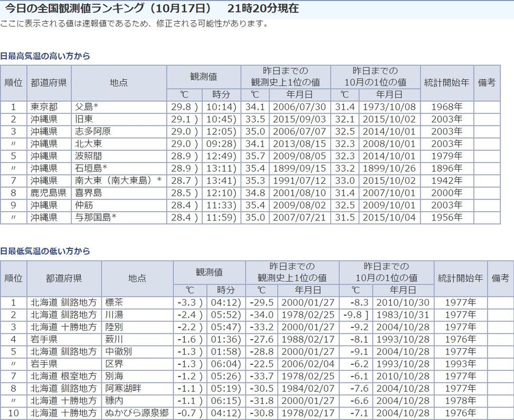This screenshot has width=514, height=420.
Task: Click the 日最高気温の高い方から section heading
Action: [x=45, y=56]
